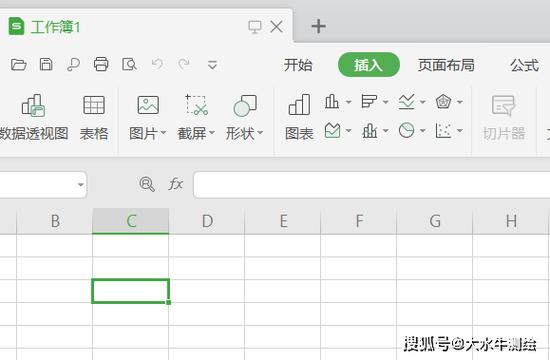The image size is (550, 360).
Task: Expand the quick access toolbar customize arrow
Action: 212,65
